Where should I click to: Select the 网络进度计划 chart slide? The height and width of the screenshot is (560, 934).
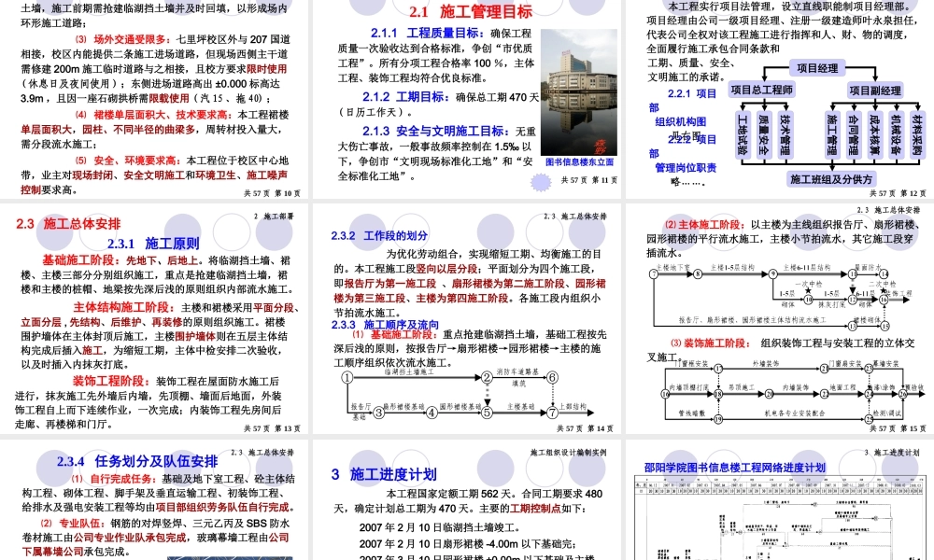[780, 500]
